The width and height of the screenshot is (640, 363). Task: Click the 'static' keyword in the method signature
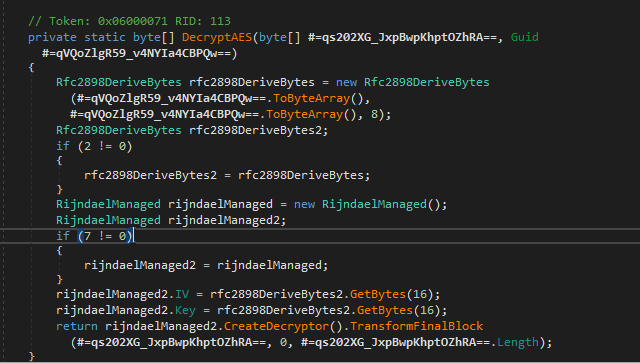point(104,37)
